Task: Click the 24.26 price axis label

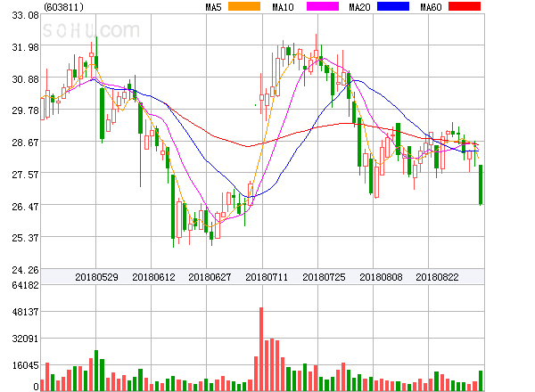Action: click(x=25, y=270)
